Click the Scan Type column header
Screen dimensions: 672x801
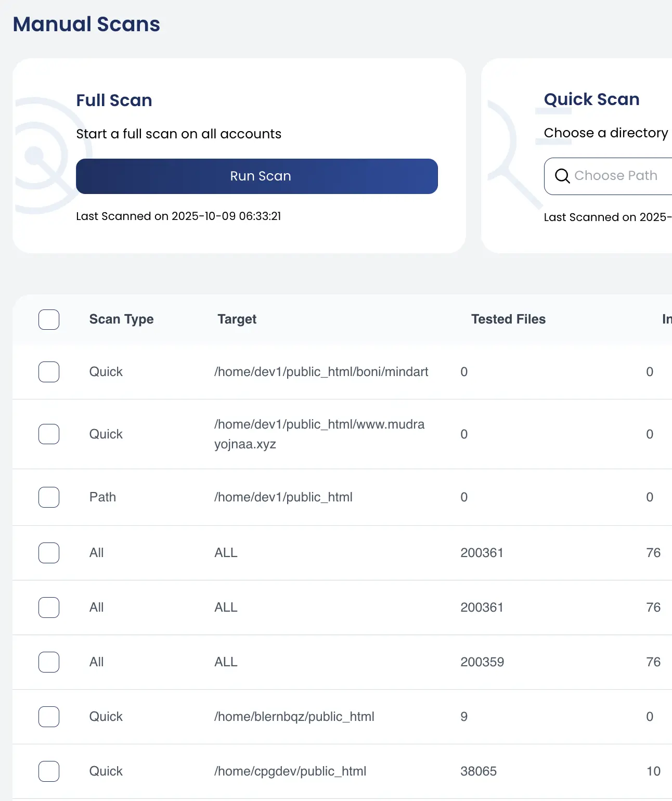click(121, 319)
